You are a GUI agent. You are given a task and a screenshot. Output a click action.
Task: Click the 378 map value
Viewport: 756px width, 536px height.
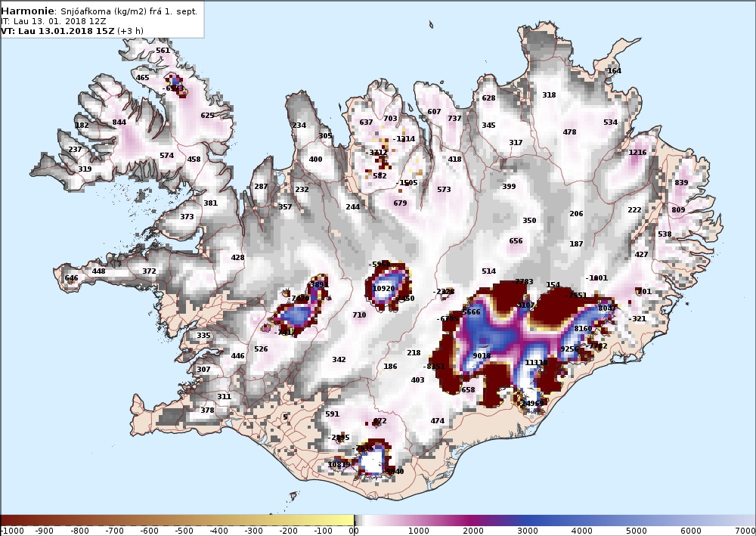[x=207, y=411]
